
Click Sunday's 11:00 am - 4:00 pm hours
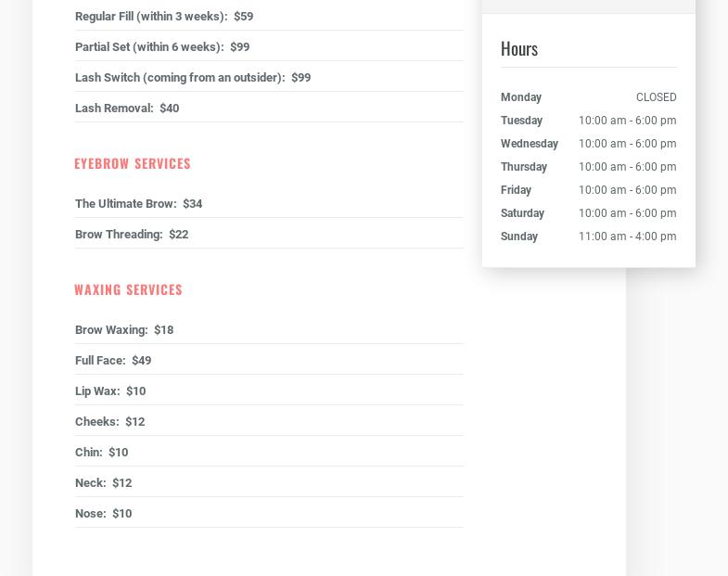click(627, 237)
